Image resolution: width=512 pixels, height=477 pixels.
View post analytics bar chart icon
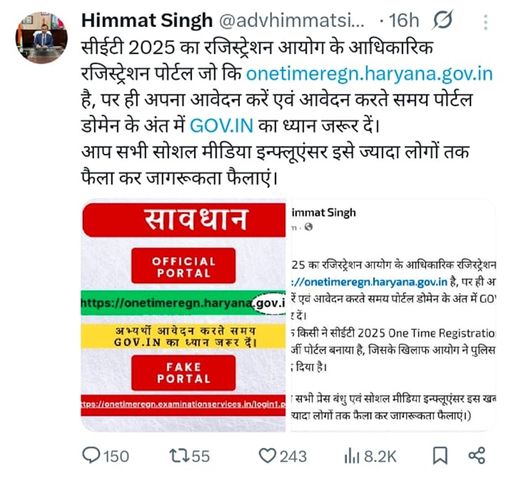tap(352, 456)
